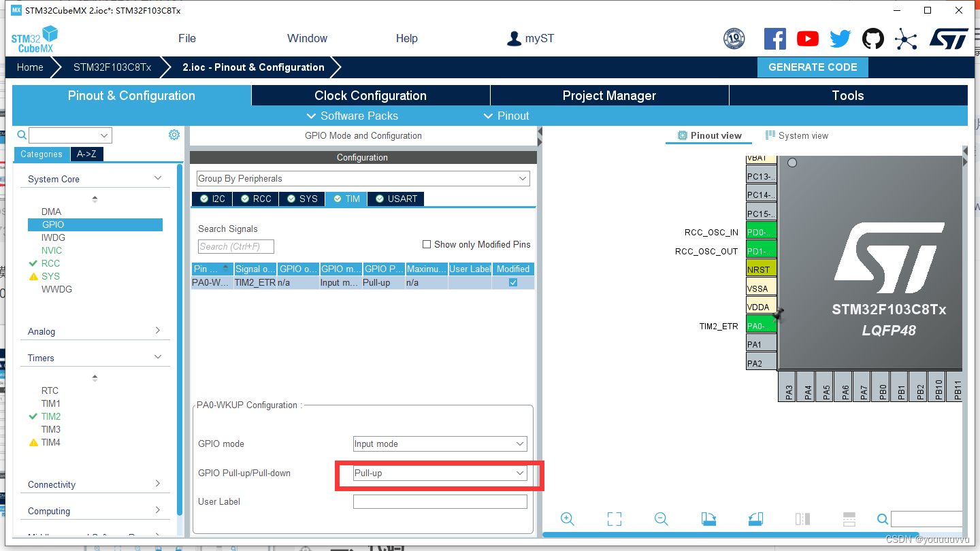The image size is (980, 551).
Task: Switch to System view
Action: coord(797,135)
